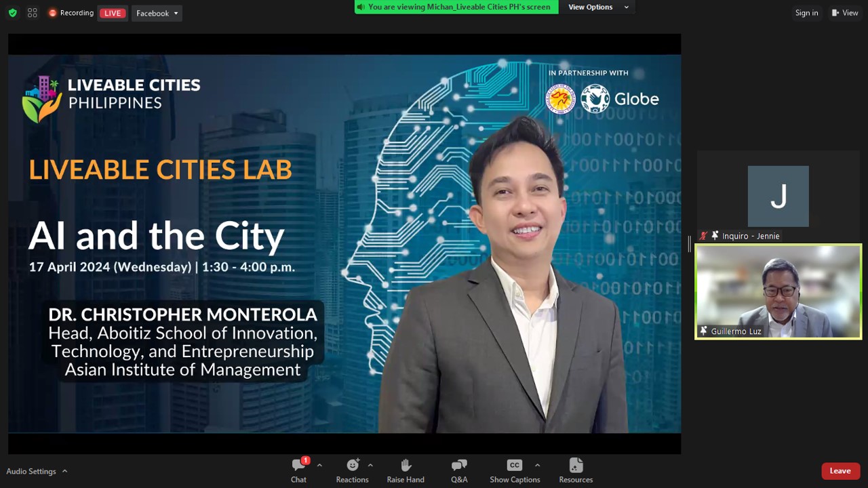Open the Reactions picker
Viewport: 868px width, 488px height.
[352, 470]
